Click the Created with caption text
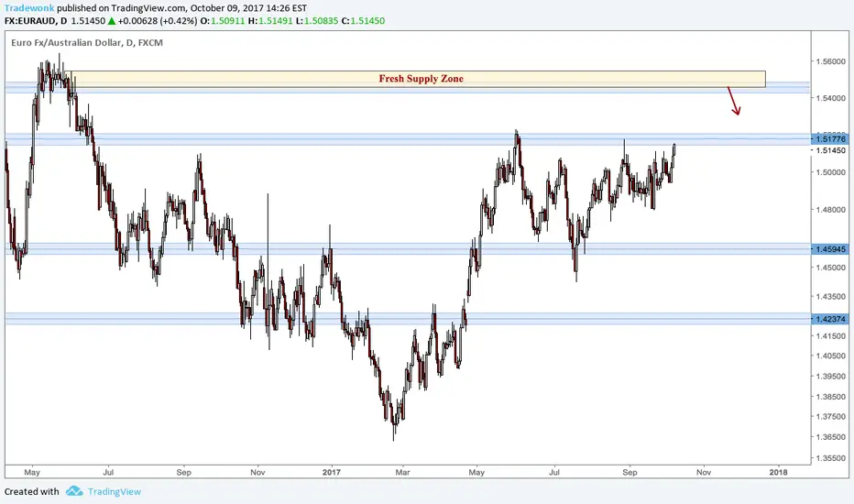This screenshot has width=854, height=504. pos(31,491)
